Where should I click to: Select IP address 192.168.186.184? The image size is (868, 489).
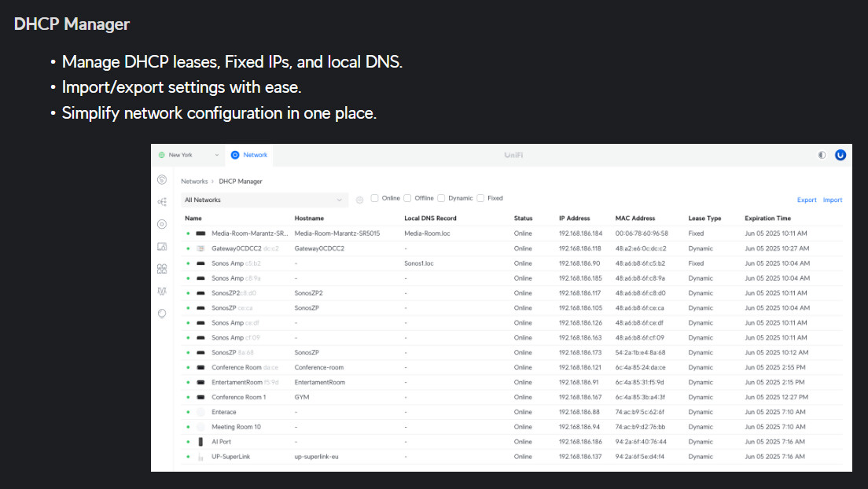coord(580,233)
